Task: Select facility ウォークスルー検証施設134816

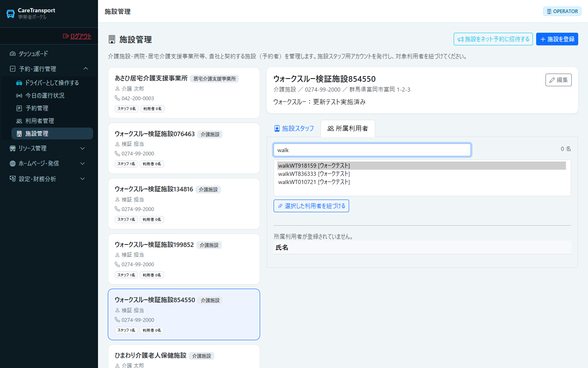Action: coord(184,204)
